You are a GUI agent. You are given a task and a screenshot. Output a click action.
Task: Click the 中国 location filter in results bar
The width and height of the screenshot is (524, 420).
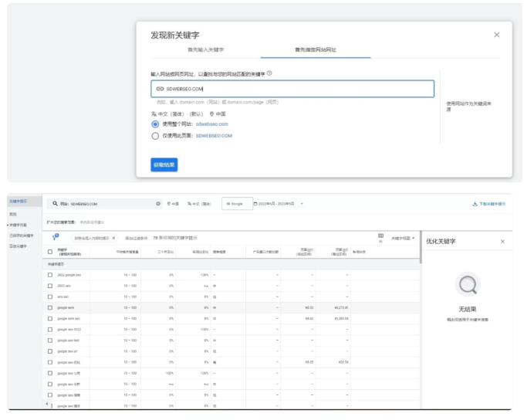pos(173,204)
